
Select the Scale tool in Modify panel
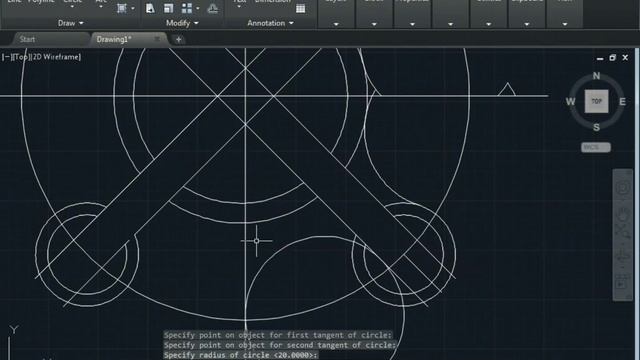(x=169, y=8)
